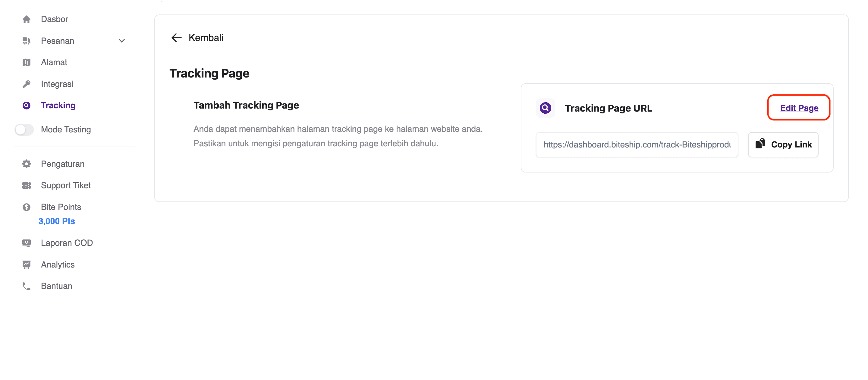Click the Tambah Tracking Page heading

pos(246,105)
